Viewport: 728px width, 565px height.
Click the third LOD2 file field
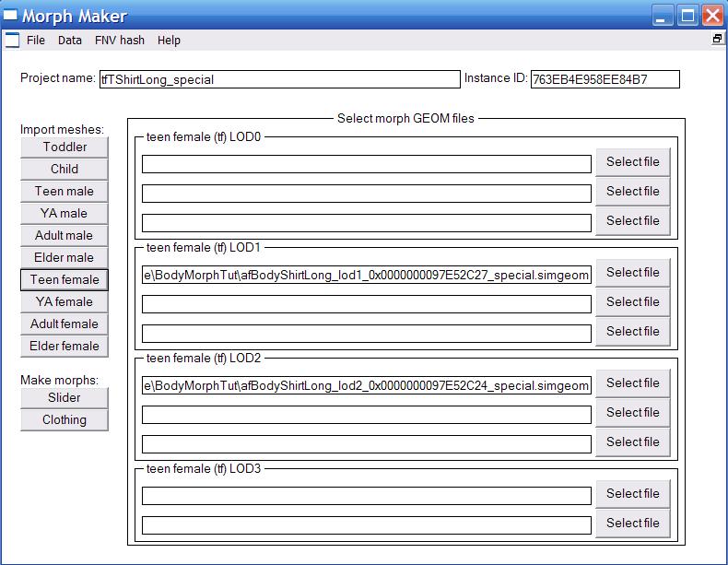click(x=367, y=444)
